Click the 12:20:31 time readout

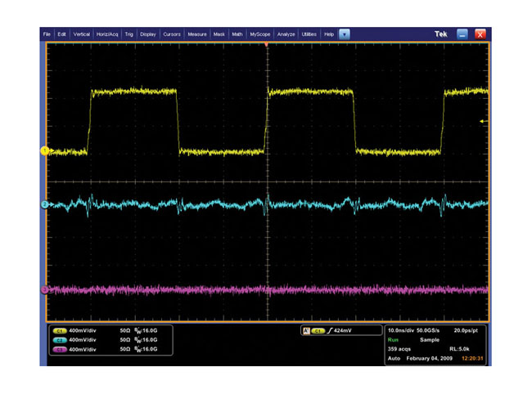point(472,358)
